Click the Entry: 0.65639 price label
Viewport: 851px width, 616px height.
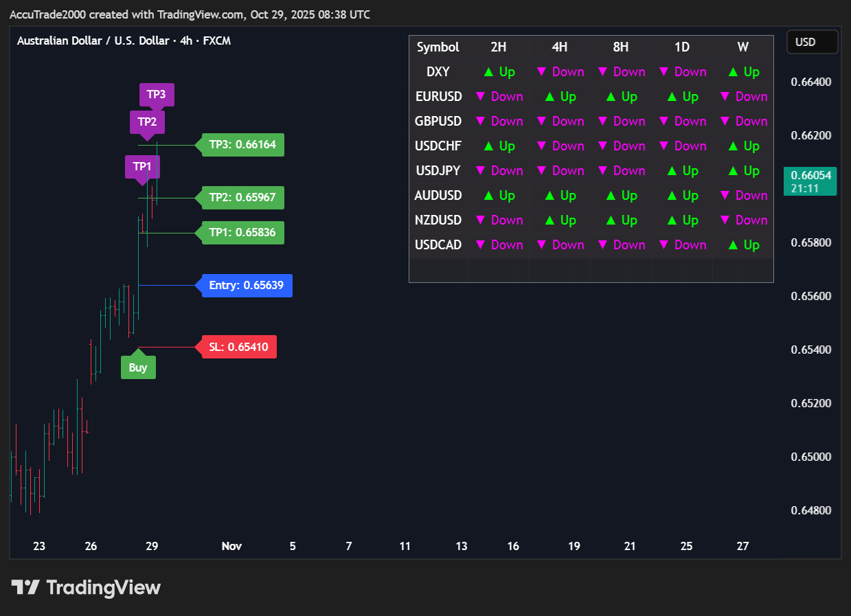pyautogui.click(x=247, y=285)
